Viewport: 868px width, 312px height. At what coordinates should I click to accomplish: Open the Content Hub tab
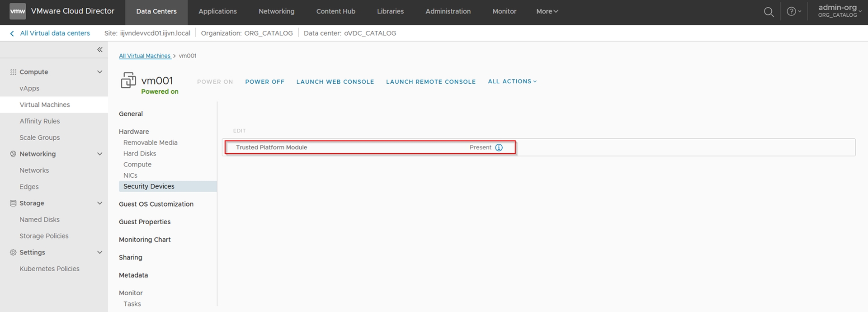click(335, 11)
